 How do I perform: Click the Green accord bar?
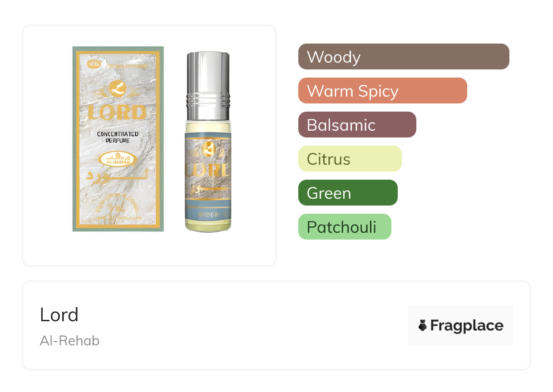pyautogui.click(x=348, y=193)
